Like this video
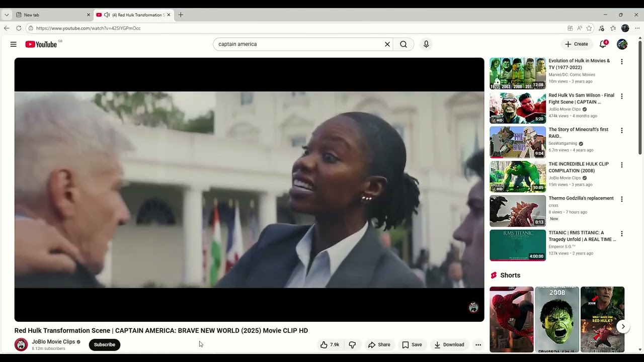The width and height of the screenshot is (644, 362). click(x=330, y=345)
